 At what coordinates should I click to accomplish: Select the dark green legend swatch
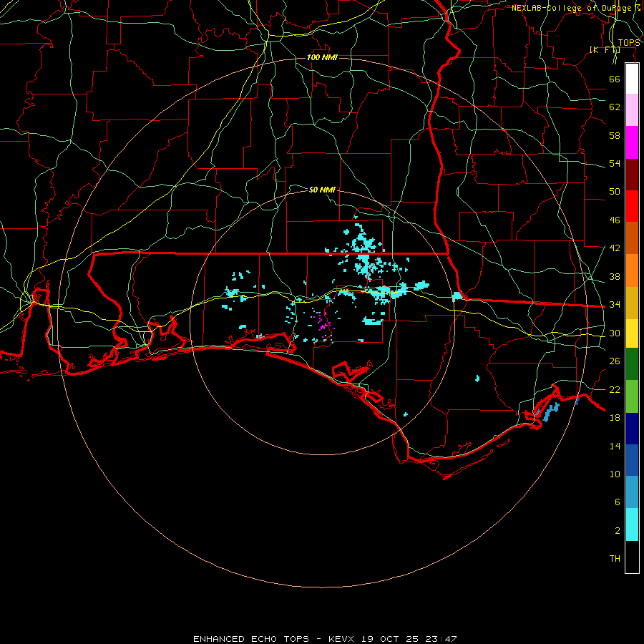632,364
